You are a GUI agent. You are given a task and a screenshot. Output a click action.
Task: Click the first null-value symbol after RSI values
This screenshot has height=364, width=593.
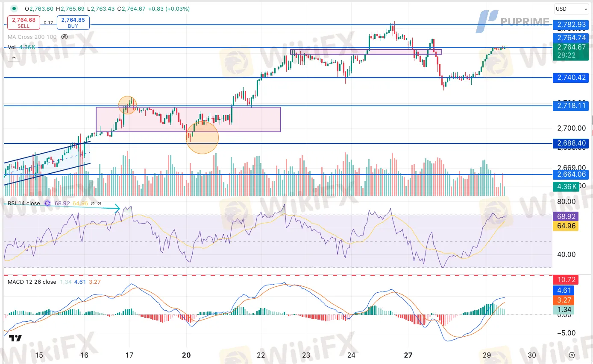pos(93,204)
